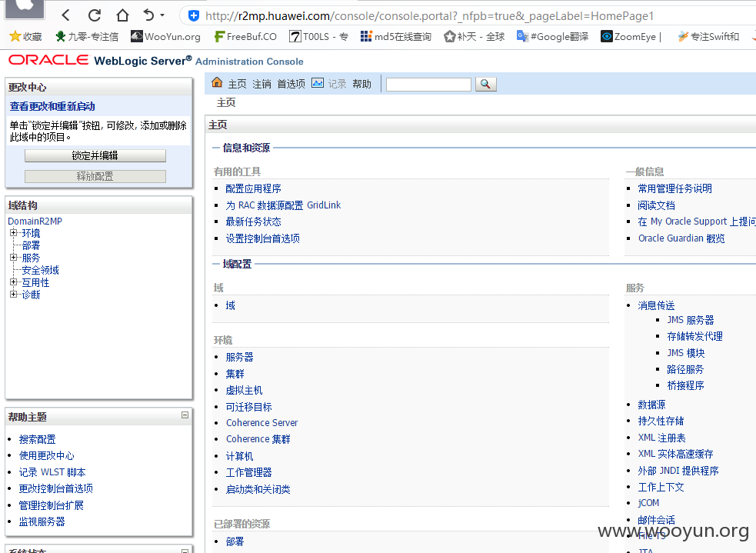The width and height of the screenshot is (756, 553).
Task: Open the #Google翻译 bookmark
Action: (552, 37)
